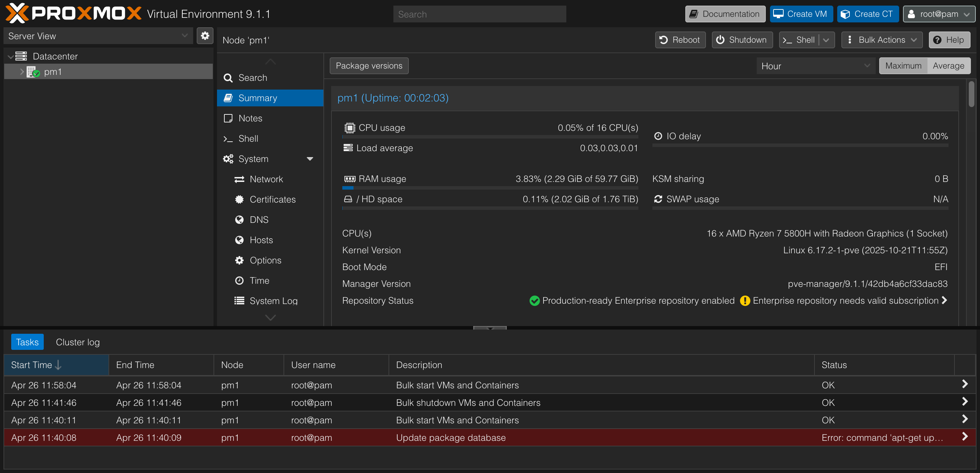Select Average graph mode
Image resolution: width=980 pixels, height=473 pixels.
coord(948,66)
